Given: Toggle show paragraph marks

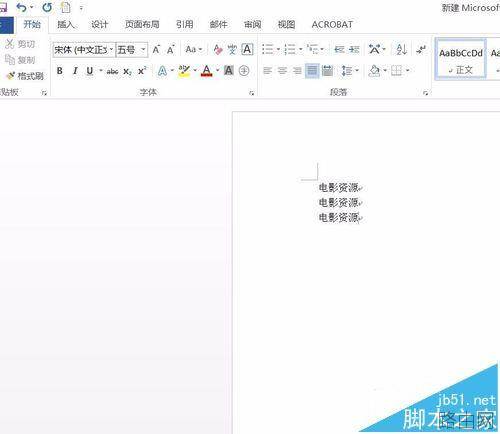Looking at the screenshot, I should [x=421, y=50].
